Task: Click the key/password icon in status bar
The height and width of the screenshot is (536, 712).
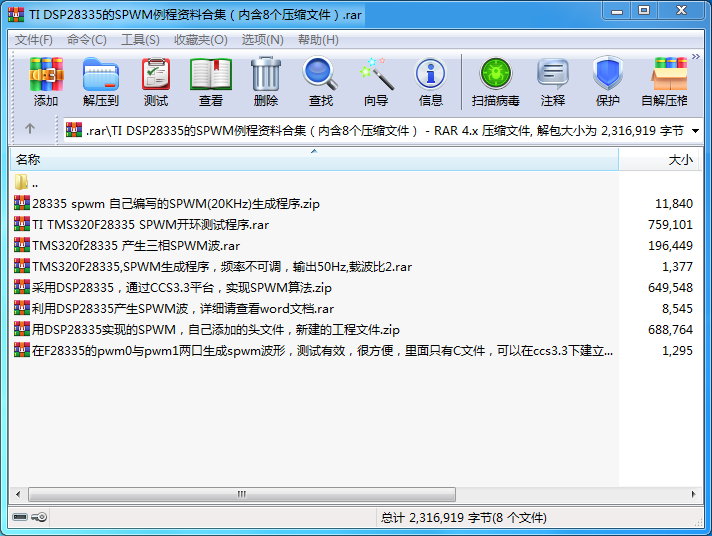Action: pyautogui.click(x=39, y=517)
